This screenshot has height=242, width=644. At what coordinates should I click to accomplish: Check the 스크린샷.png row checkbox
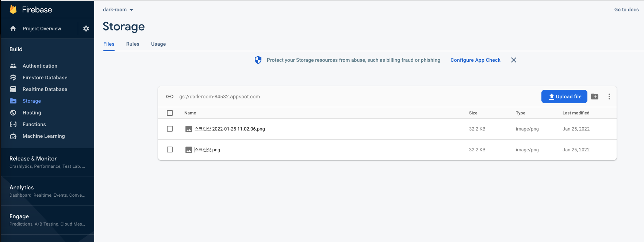(x=170, y=150)
